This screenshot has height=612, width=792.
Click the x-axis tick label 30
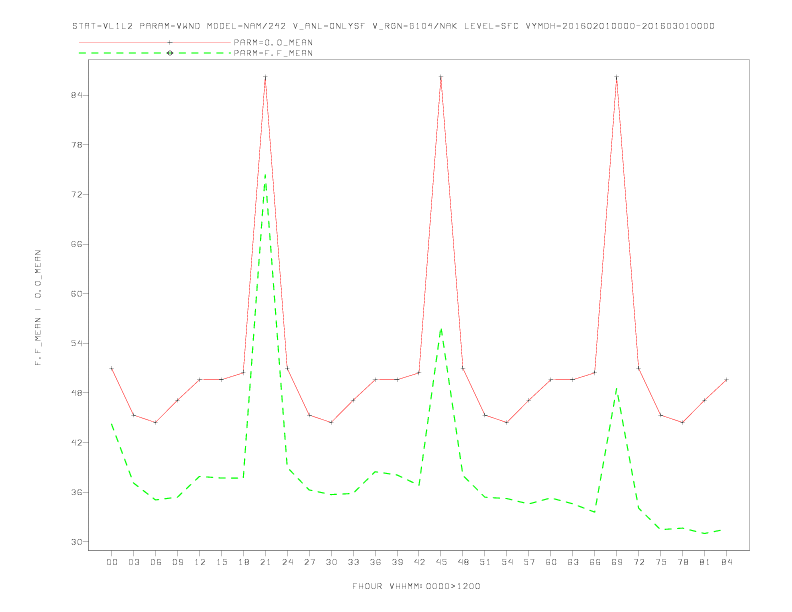tap(331, 562)
